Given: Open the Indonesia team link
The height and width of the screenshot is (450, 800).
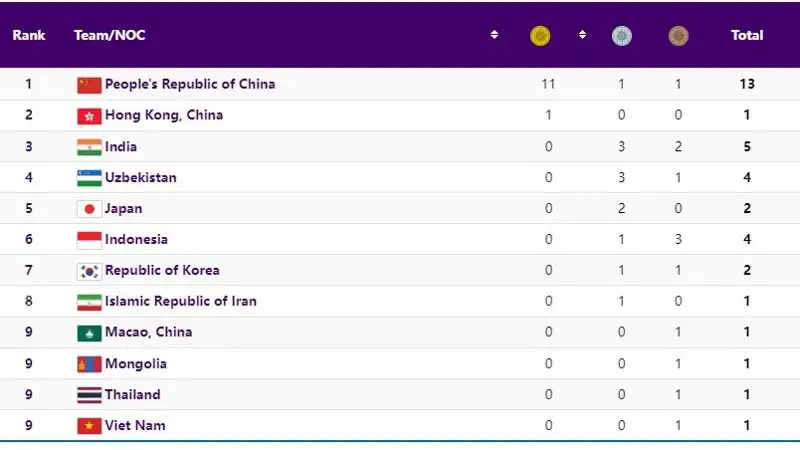Looking at the screenshot, I should pyautogui.click(x=136, y=240).
